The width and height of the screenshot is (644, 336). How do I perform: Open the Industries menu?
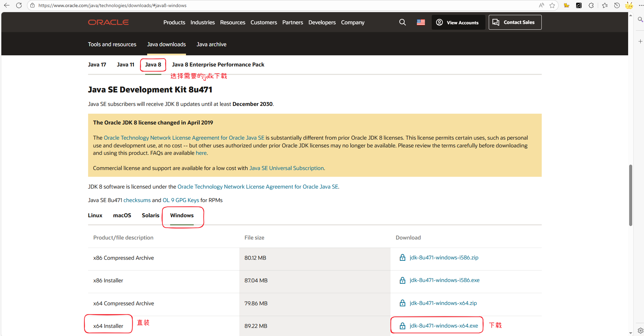click(x=203, y=22)
